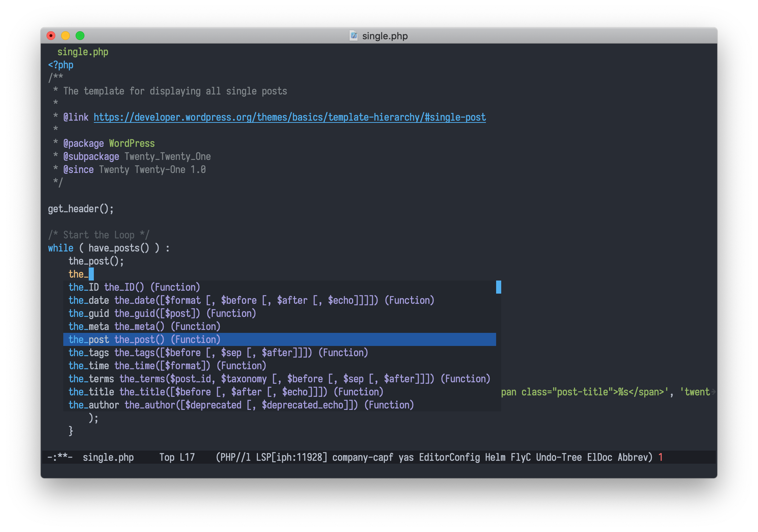Click the red close window button
Screen dimensions: 758x532
point(51,36)
